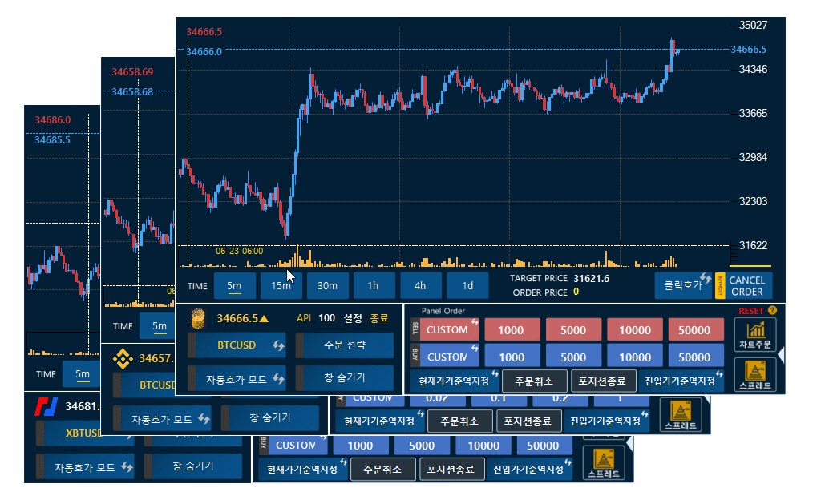Click 포지션종료 in the middle window
Viewport: 821px width, 504px height.
click(x=528, y=421)
